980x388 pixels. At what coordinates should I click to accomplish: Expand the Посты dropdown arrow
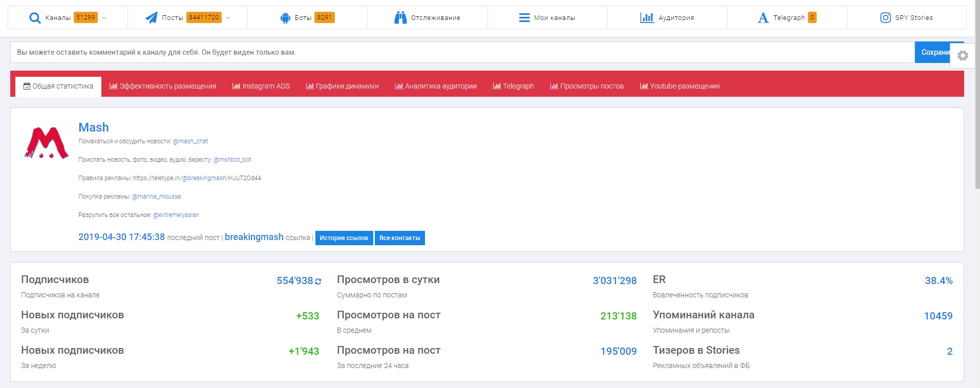(228, 18)
